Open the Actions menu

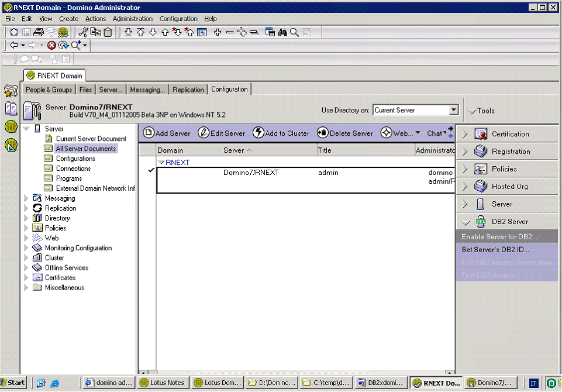95,19
